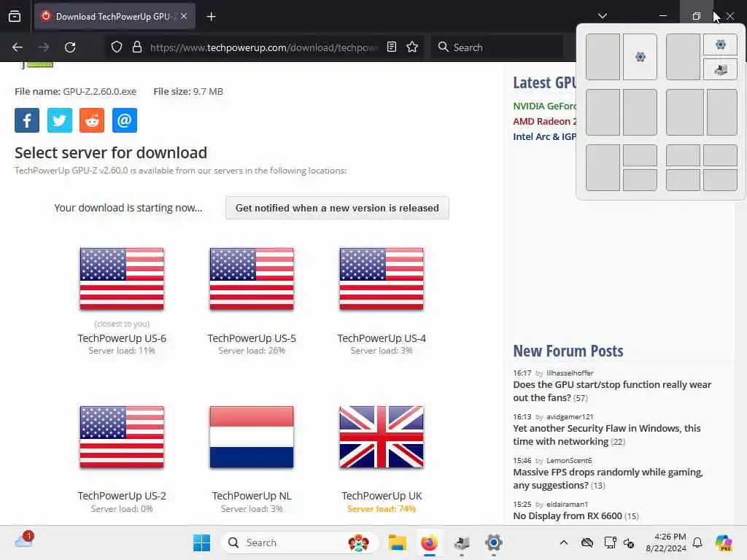Switch to Firefox in taskbar
The image size is (747, 560).
(x=429, y=542)
